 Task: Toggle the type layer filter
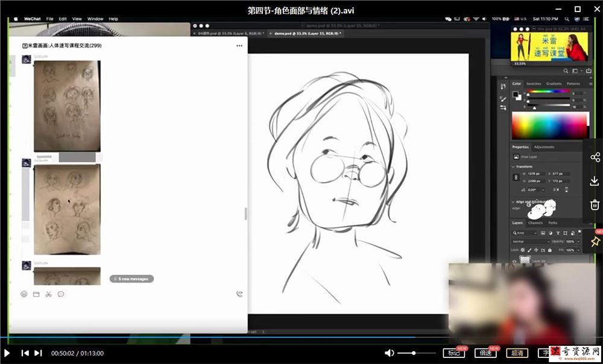pos(558,233)
